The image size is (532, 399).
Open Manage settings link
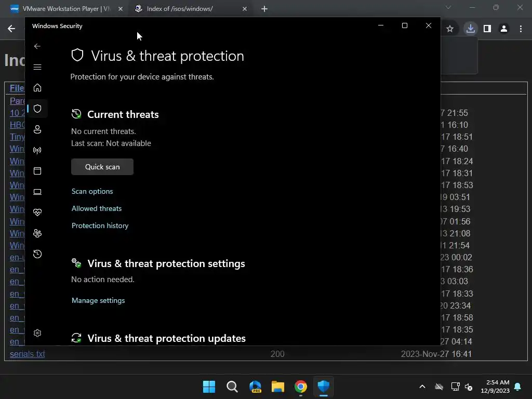tap(98, 300)
